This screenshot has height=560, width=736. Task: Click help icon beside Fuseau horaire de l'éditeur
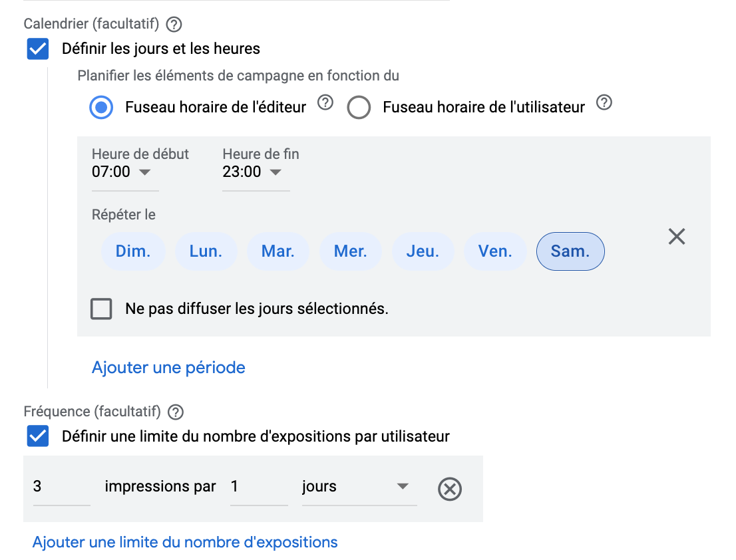325,102
